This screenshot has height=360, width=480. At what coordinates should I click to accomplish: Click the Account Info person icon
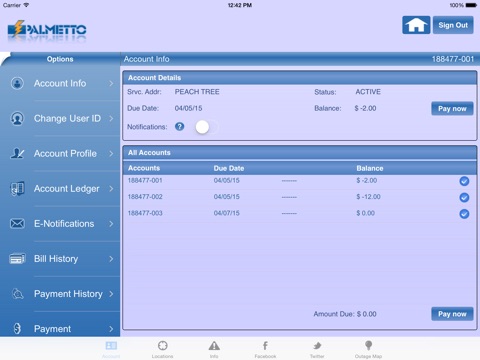(x=17, y=83)
